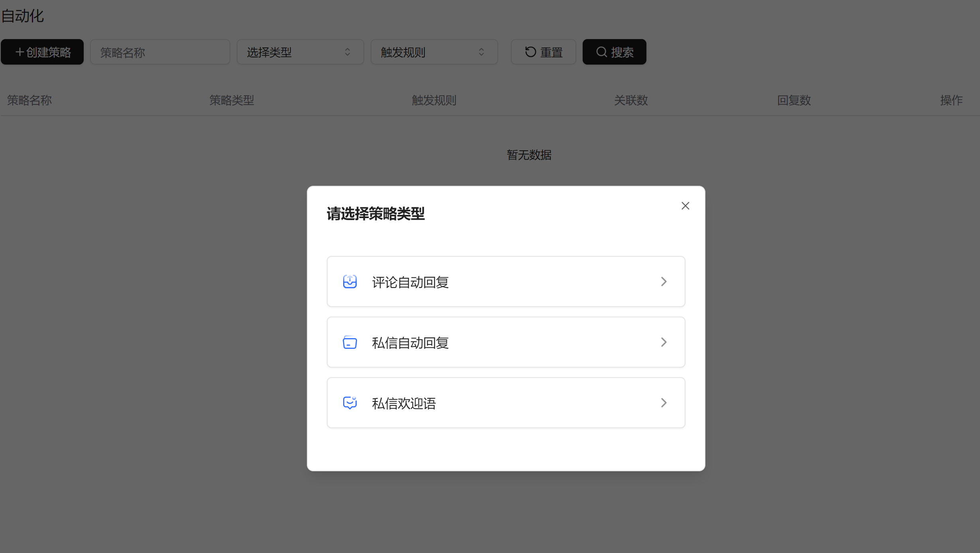Screen dimensions: 980x553
Task: Click the 策略类型 column header
Action: click(232, 100)
